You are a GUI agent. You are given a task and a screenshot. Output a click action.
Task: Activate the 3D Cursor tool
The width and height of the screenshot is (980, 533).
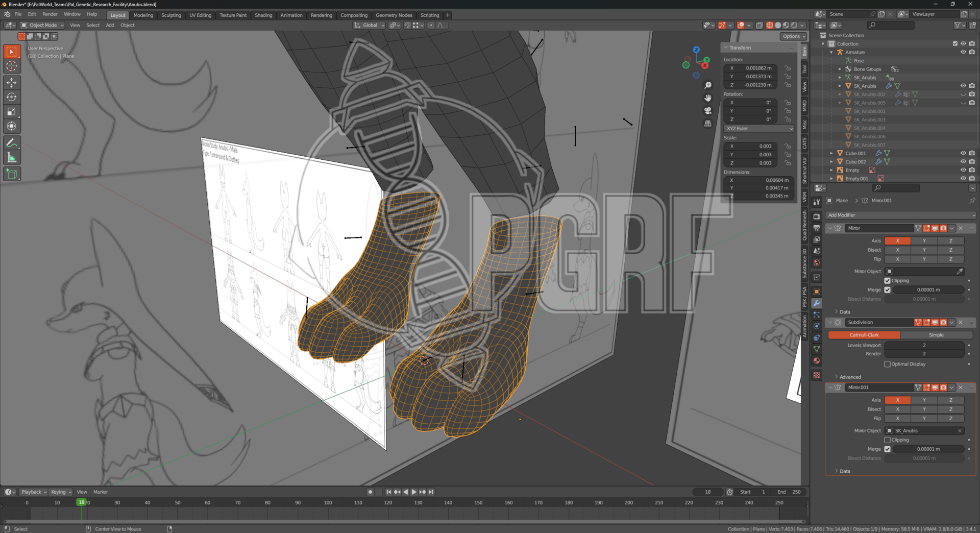pyautogui.click(x=12, y=66)
